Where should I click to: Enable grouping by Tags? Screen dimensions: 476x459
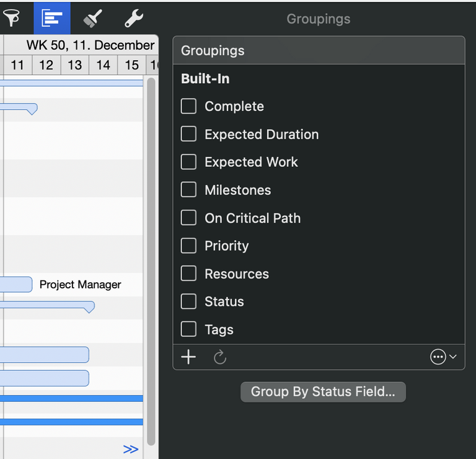[x=188, y=330]
